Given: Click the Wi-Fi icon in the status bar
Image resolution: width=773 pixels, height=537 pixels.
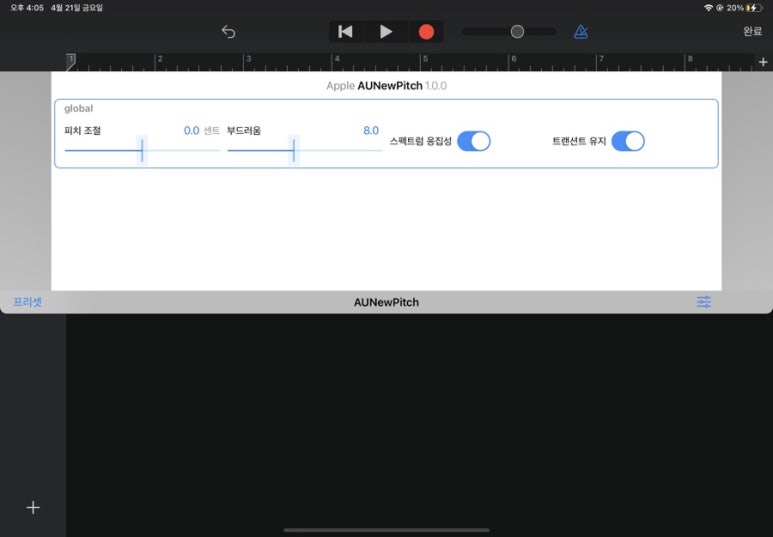Looking at the screenshot, I should [708, 8].
